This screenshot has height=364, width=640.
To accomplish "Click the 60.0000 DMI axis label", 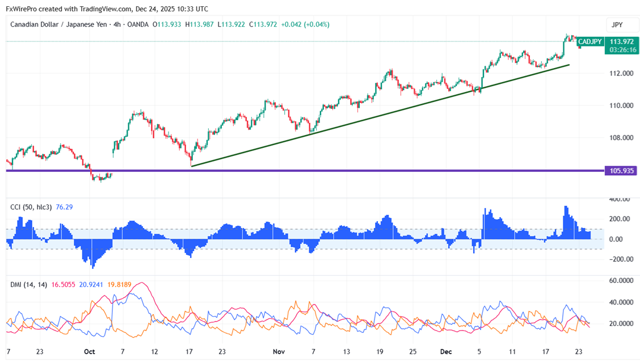I will coord(621,280).
